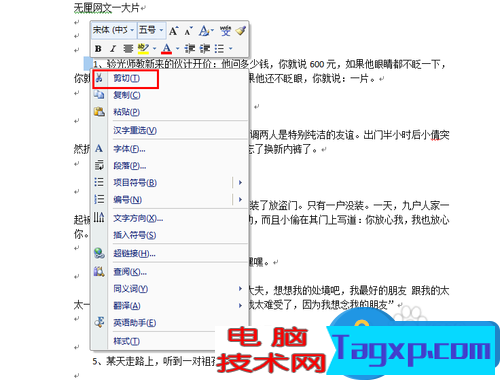500x380 pixels.
Task: Click the paragraph icon beside 段落
Action: tap(99, 165)
